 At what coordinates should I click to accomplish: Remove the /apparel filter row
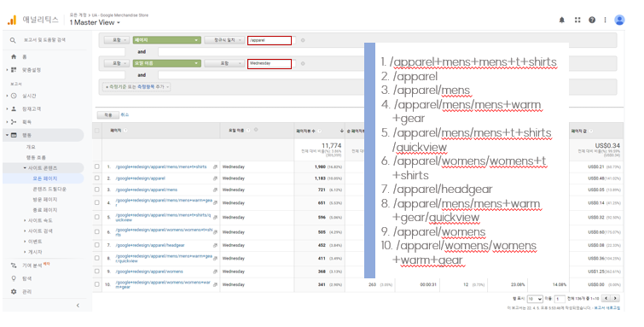tap(303, 40)
